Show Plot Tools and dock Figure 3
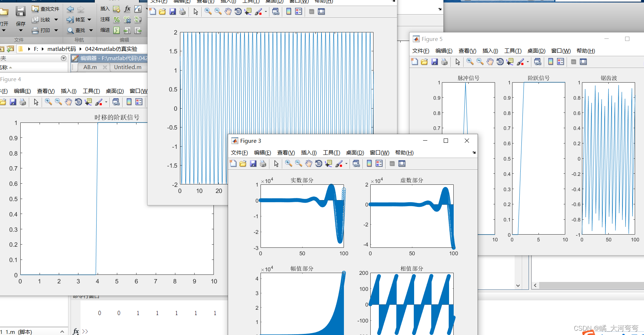This screenshot has height=335, width=644. click(402, 163)
